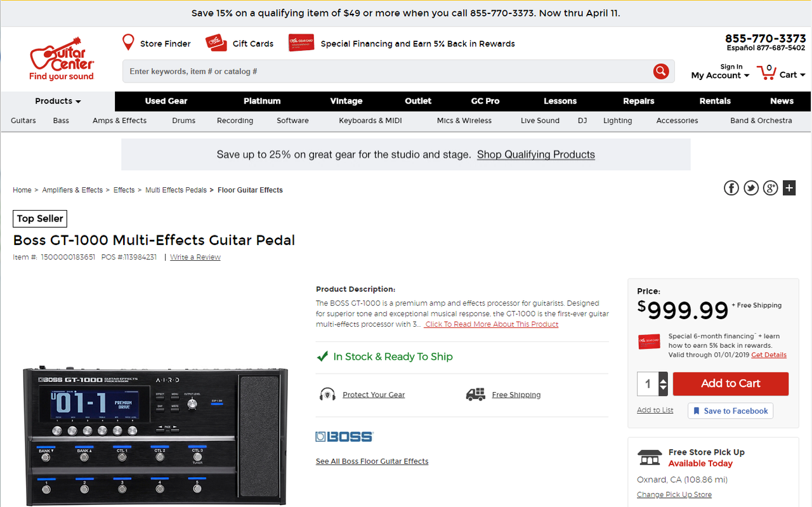
Task: Click the Store Finder map pin icon
Action: click(128, 43)
